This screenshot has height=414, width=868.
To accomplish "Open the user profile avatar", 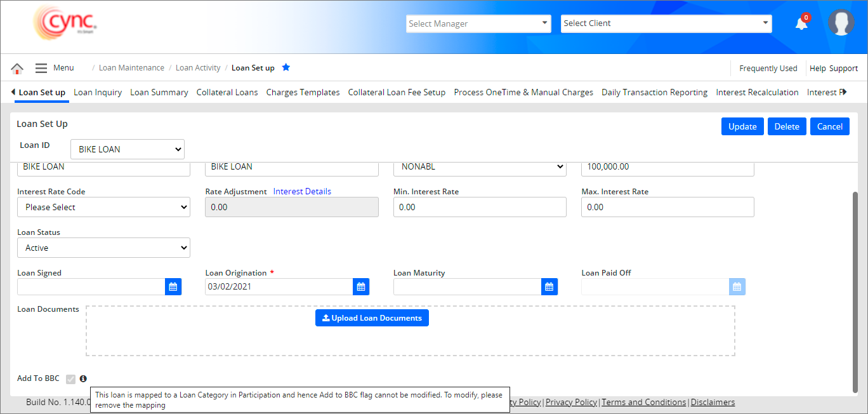I will (841, 23).
